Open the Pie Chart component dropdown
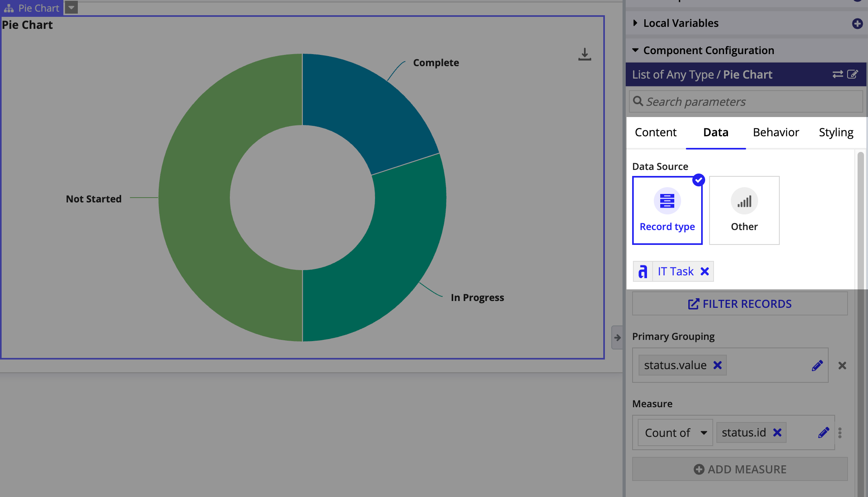 (71, 7)
